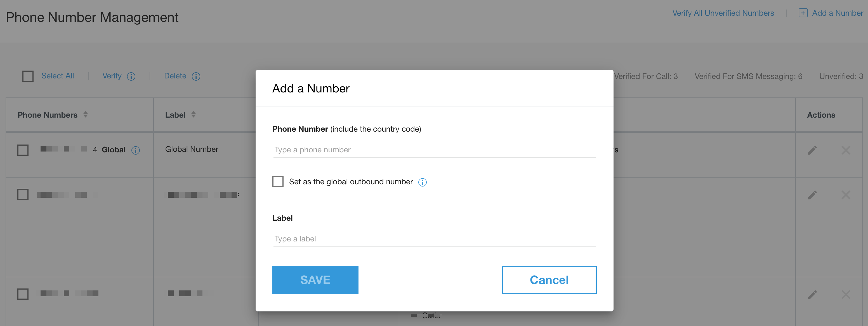868x326 pixels.
Task: Click the plus icon beside Add a Number
Action: [803, 13]
